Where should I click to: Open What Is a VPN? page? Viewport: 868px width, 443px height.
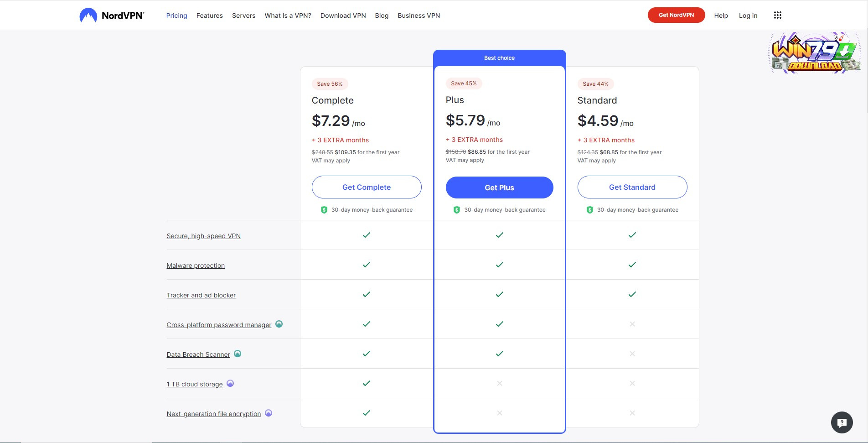coord(288,16)
